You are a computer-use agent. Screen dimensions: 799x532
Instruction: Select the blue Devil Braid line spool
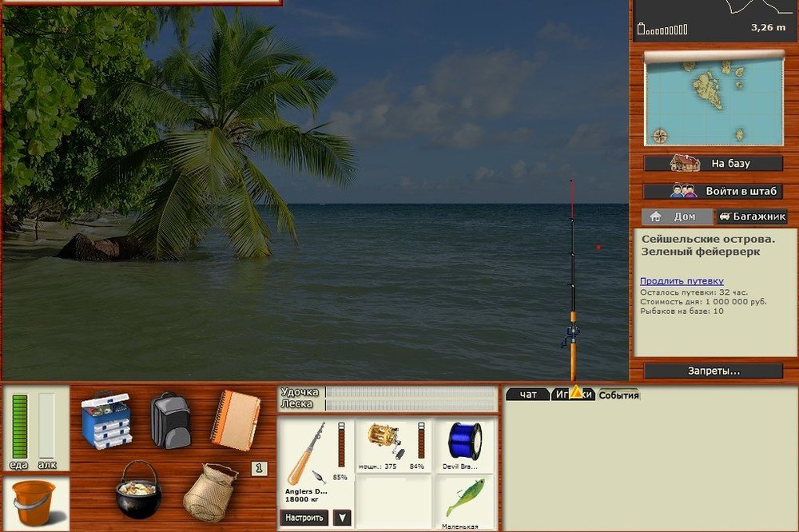464,445
